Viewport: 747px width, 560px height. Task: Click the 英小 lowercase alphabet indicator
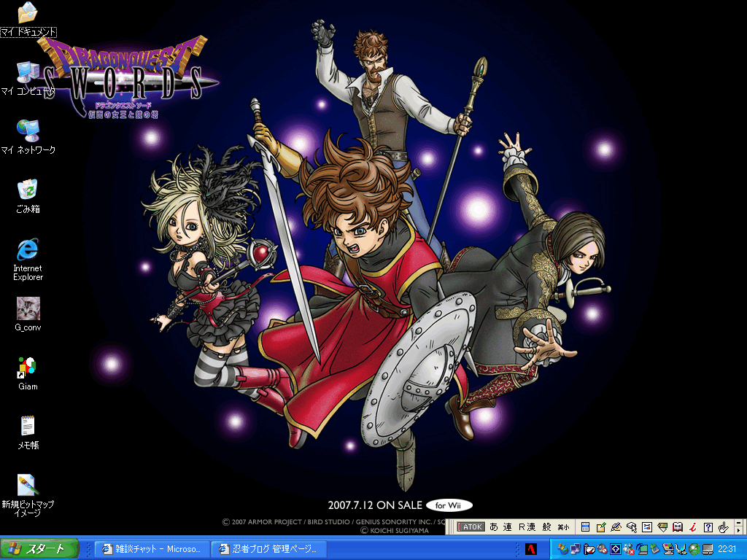[x=564, y=527]
